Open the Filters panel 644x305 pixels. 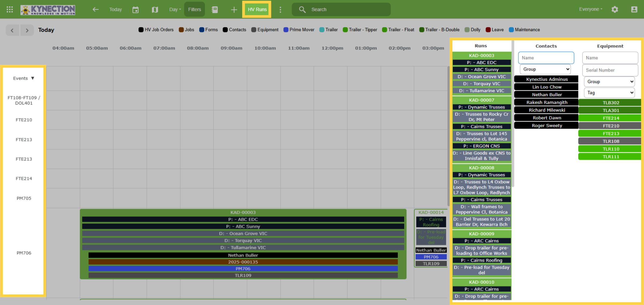click(195, 9)
